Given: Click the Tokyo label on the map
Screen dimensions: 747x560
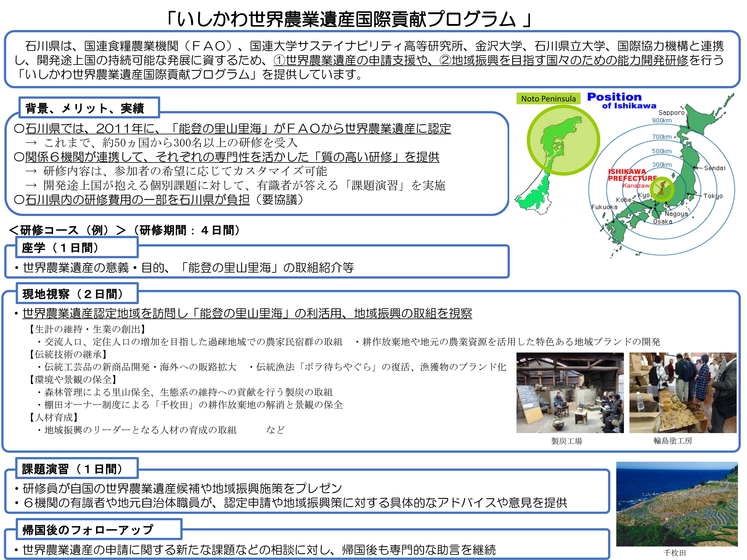Looking at the screenshot, I should (713, 196).
